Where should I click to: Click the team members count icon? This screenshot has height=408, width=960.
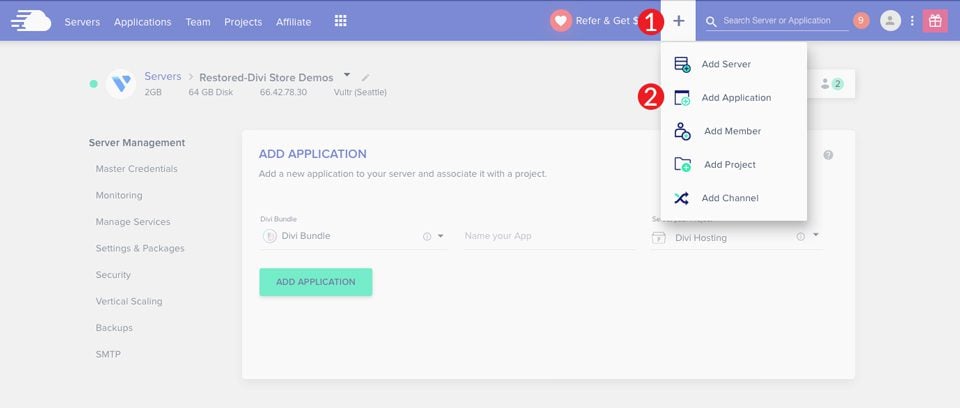click(x=832, y=84)
